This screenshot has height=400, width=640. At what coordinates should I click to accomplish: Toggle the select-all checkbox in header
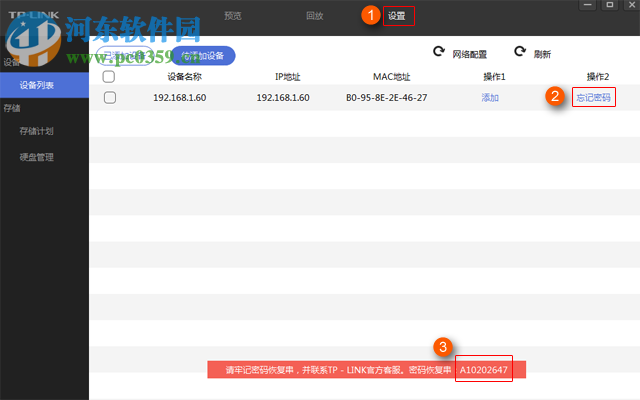(109, 76)
